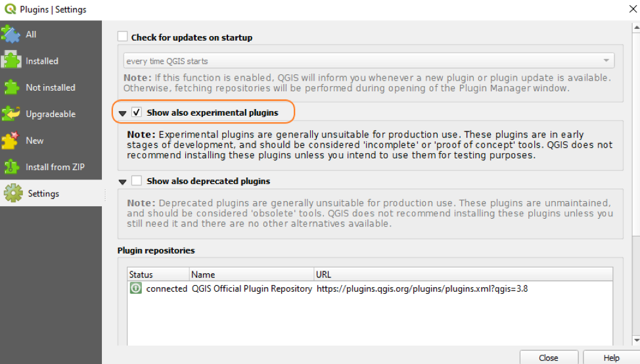
Task: Click the scrollbar down arrow
Action: (636, 340)
